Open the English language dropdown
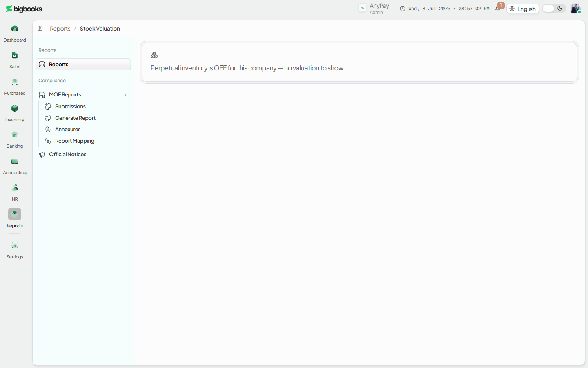588x368 pixels. pos(523,9)
